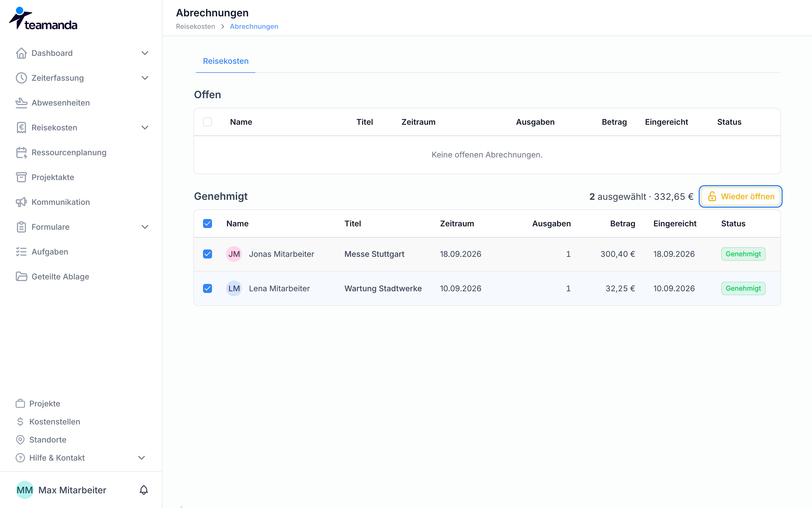Click the Formulare clipboard icon
This screenshot has width=812, height=508.
click(x=21, y=227)
